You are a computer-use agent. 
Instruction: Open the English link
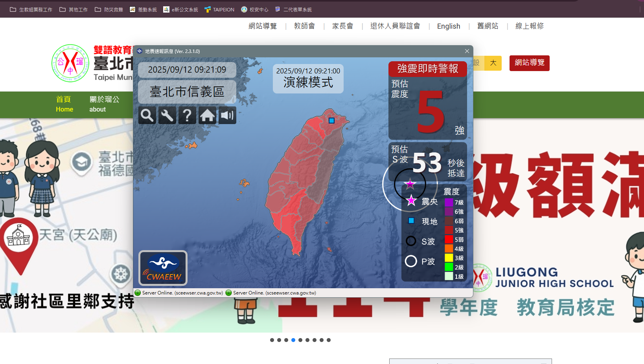448,26
